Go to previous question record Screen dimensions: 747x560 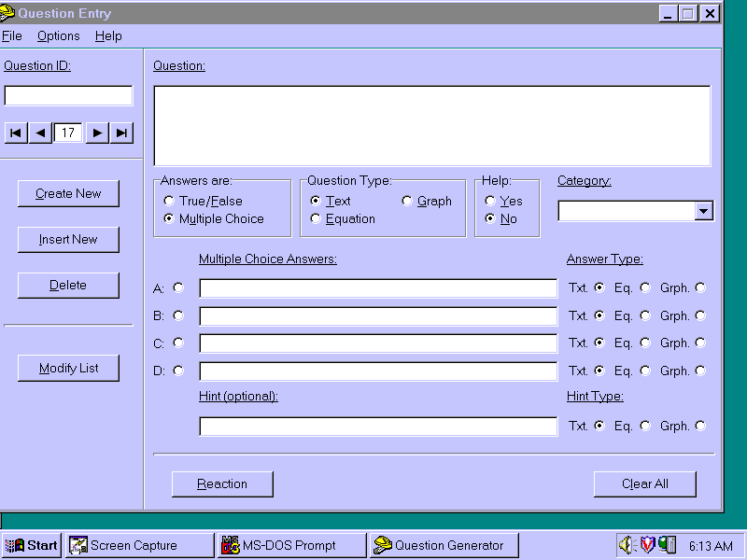(40, 133)
